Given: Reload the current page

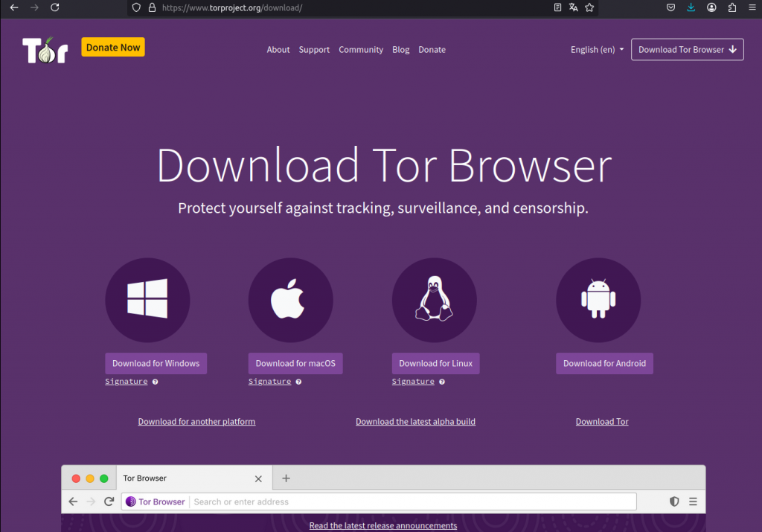Looking at the screenshot, I should point(54,7).
